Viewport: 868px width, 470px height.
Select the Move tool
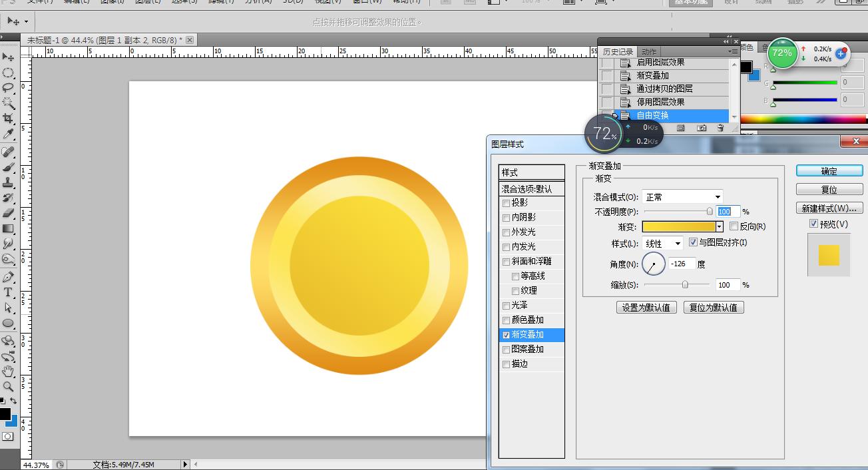point(9,56)
